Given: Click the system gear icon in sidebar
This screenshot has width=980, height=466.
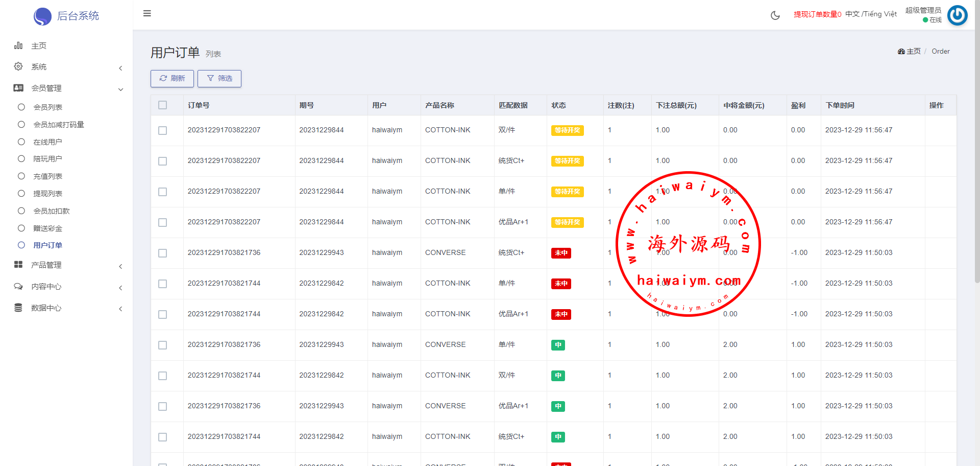Looking at the screenshot, I should pos(18,67).
